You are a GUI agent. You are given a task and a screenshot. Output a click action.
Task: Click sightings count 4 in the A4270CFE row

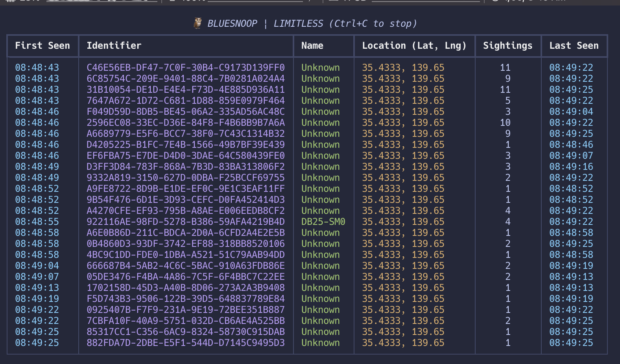(x=508, y=211)
